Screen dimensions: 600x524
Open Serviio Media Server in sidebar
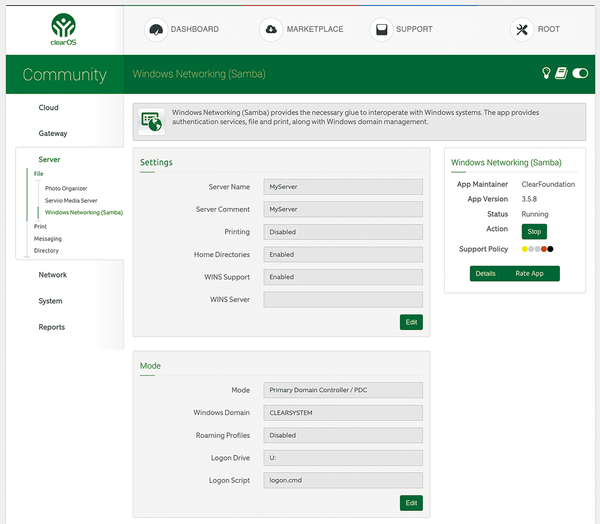[x=71, y=201]
